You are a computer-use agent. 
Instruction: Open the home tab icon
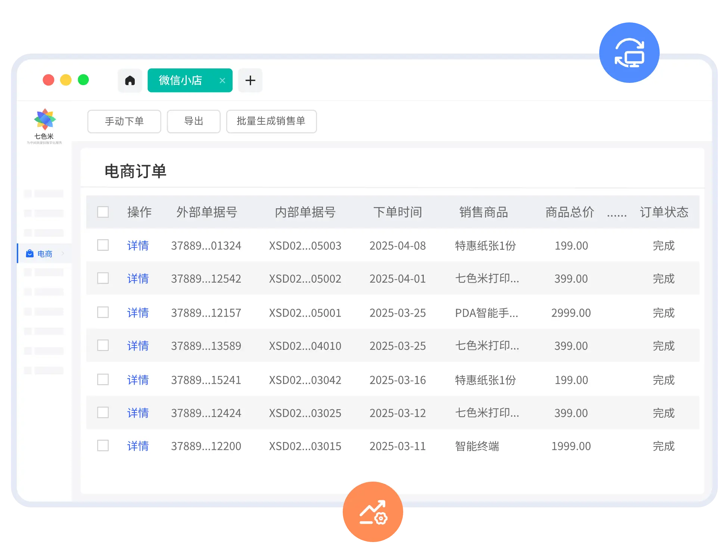130,80
